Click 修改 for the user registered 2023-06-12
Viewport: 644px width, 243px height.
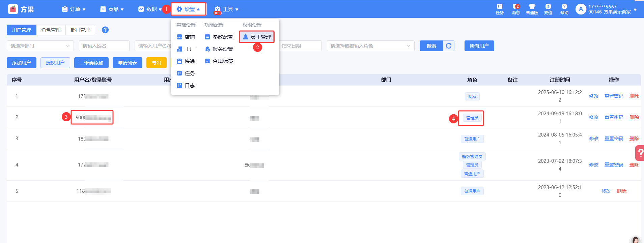click(x=606, y=191)
